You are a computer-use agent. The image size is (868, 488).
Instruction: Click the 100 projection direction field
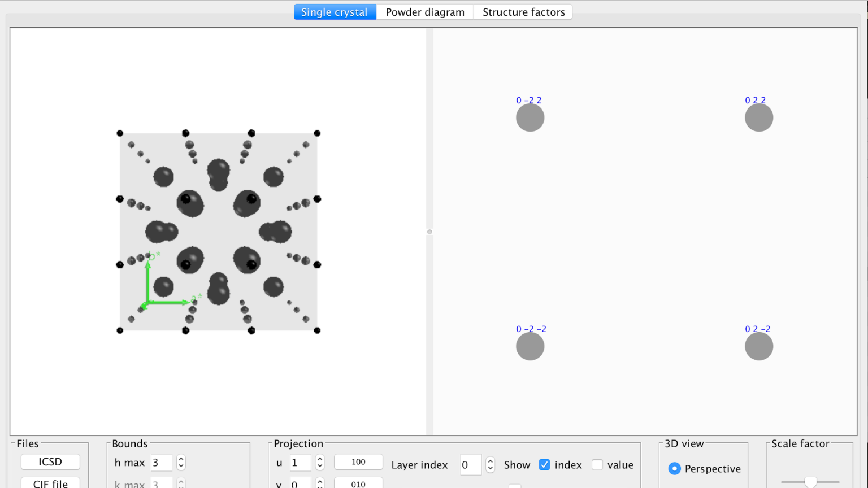[358, 462]
